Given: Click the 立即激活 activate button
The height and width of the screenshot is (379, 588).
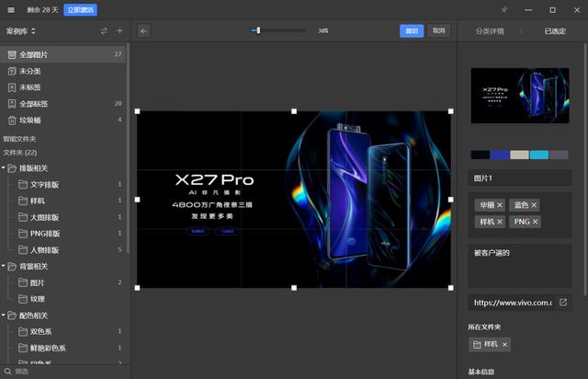Looking at the screenshot, I should point(80,10).
